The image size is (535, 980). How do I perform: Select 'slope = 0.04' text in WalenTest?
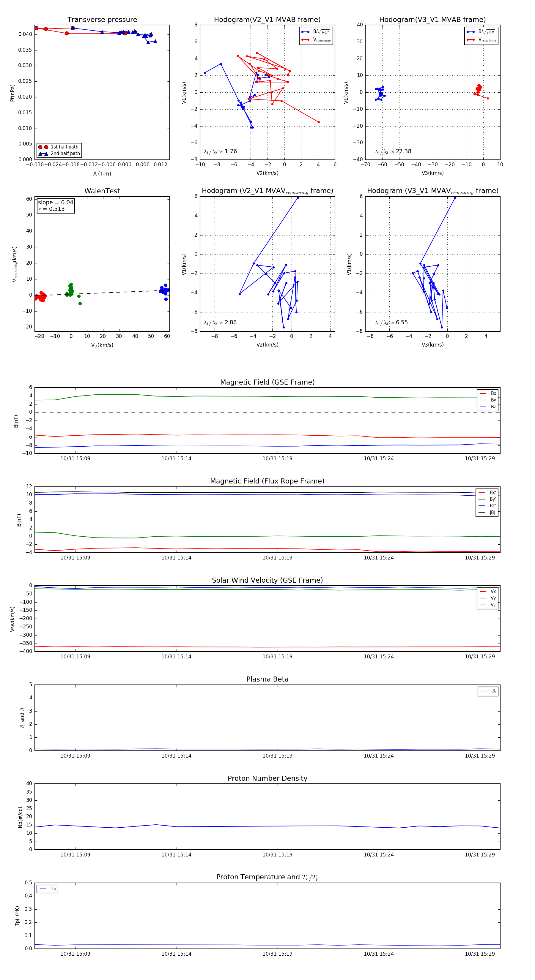[x=56, y=203]
